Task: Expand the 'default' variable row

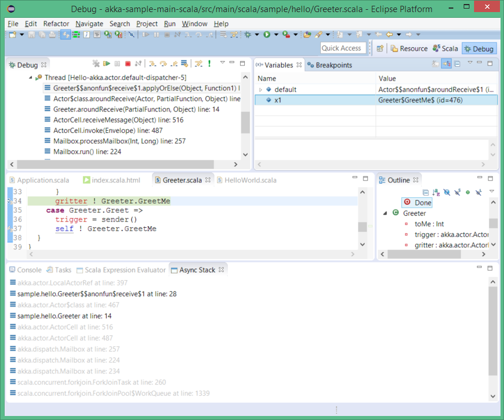Action: tap(260, 90)
